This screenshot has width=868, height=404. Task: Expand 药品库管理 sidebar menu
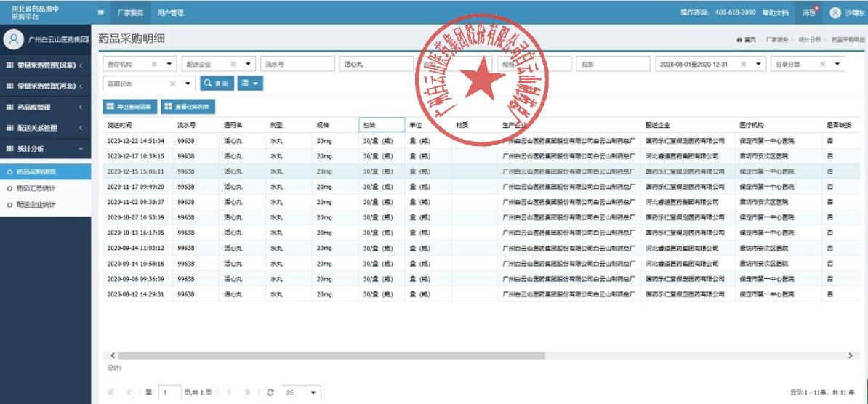pyautogui.click(x=45, y=107)
